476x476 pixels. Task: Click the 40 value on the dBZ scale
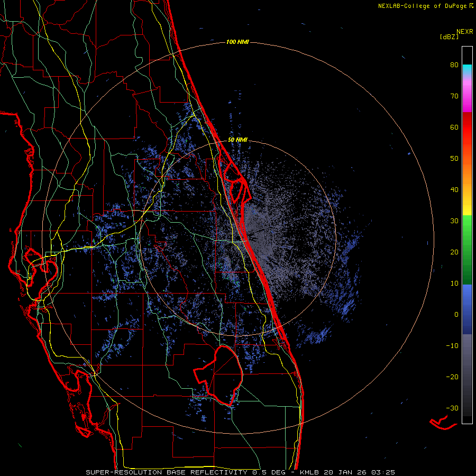click(x=454, y=190)
